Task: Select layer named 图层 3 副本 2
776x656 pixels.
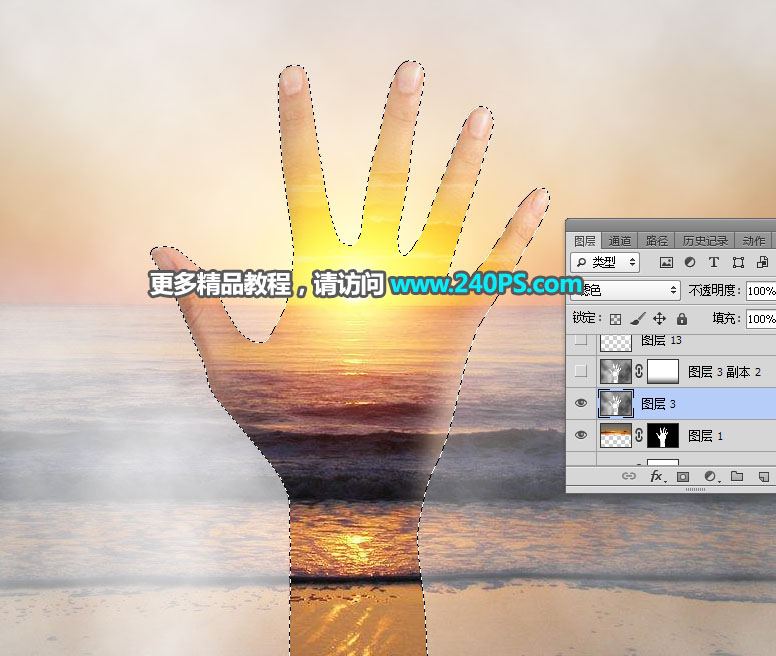Action: click(x=724, y=372)
